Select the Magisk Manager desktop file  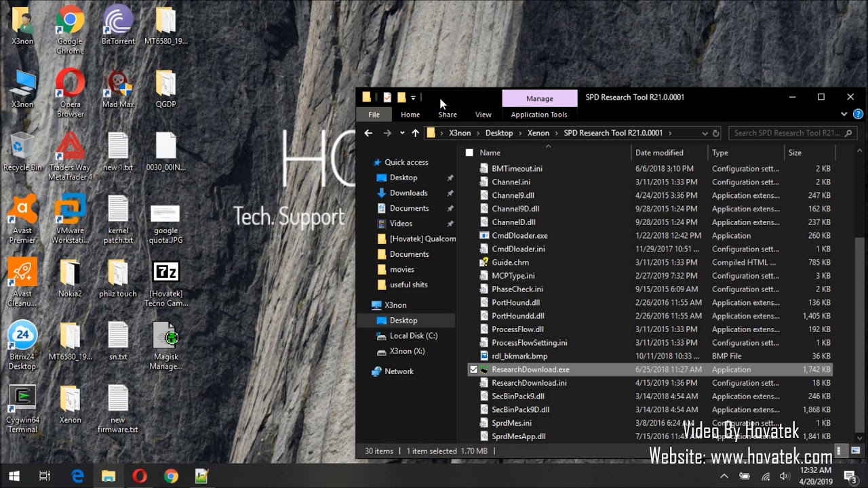(x=165, y=345)
